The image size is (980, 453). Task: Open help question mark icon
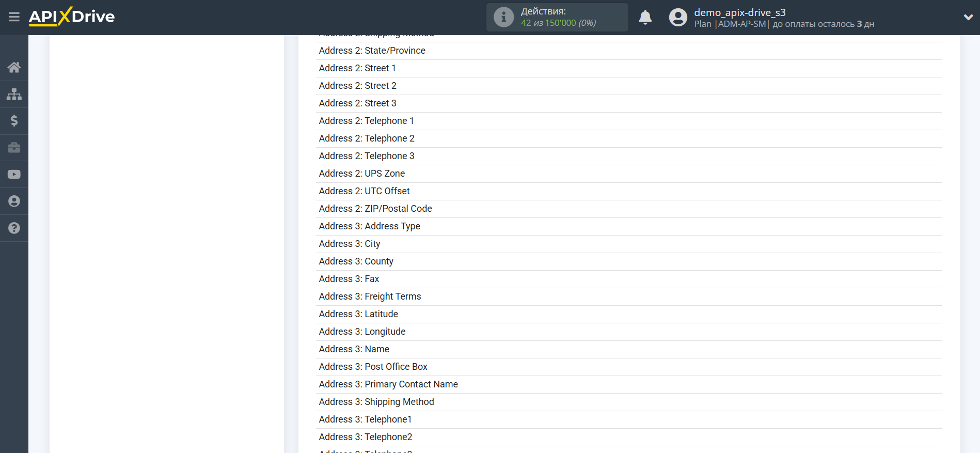[x=14, y=228]
